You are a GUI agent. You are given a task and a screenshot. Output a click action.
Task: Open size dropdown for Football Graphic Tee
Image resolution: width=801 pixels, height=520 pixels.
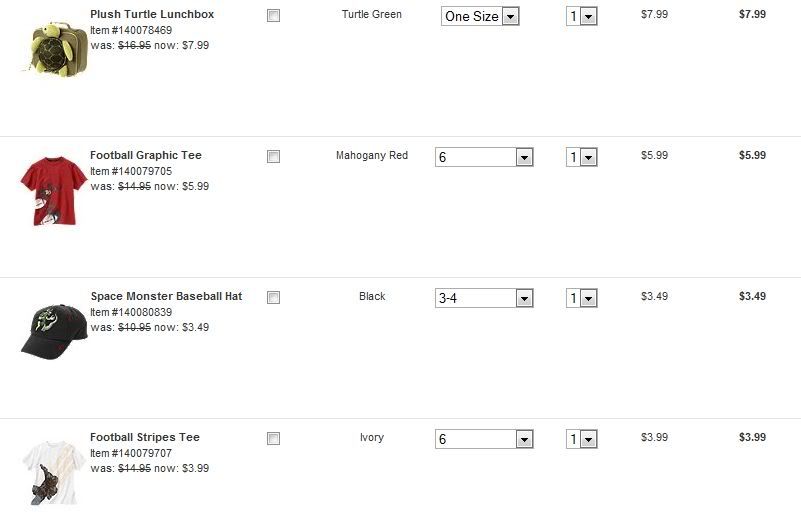pos(484,157)
